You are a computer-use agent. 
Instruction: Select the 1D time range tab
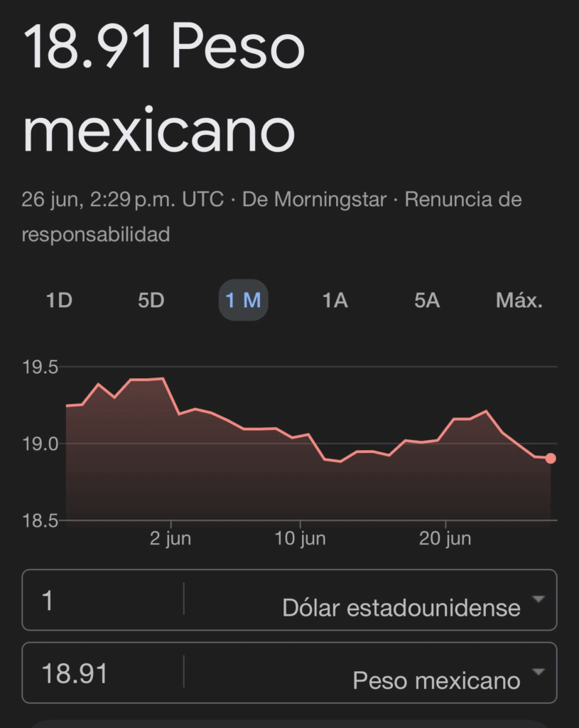[59, 301]
